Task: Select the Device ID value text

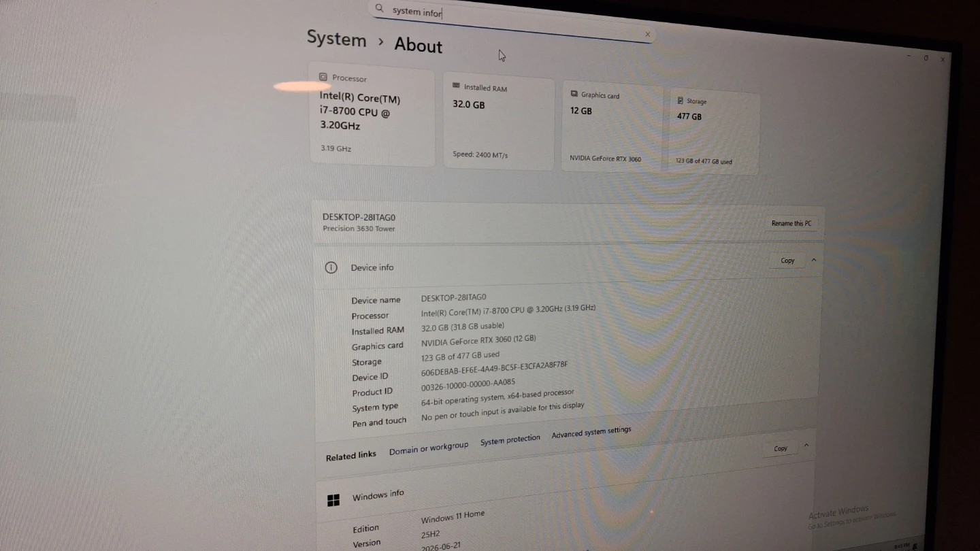Action: click(x=494, y=368)
